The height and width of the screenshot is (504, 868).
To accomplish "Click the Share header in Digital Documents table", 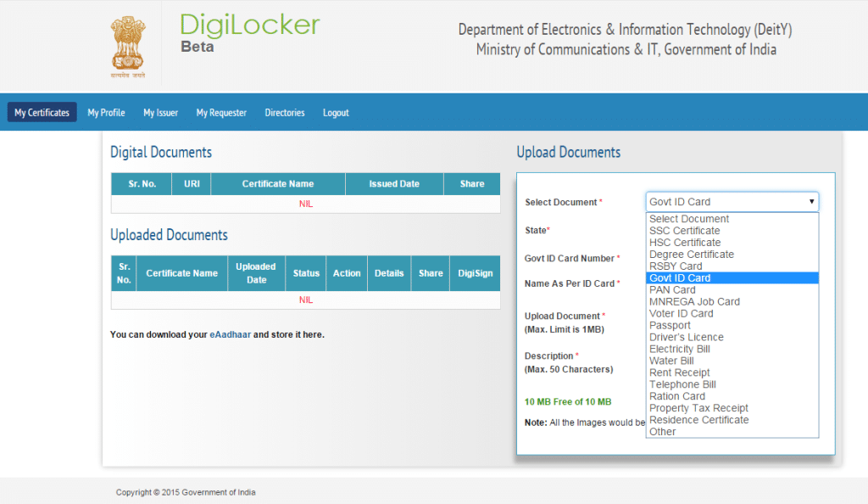I will (x=471, y=184).
